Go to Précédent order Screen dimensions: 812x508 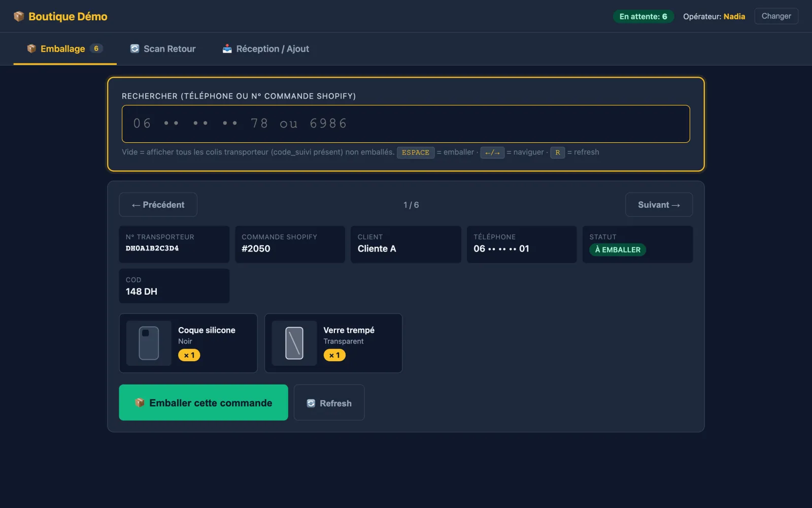[158, 205]
